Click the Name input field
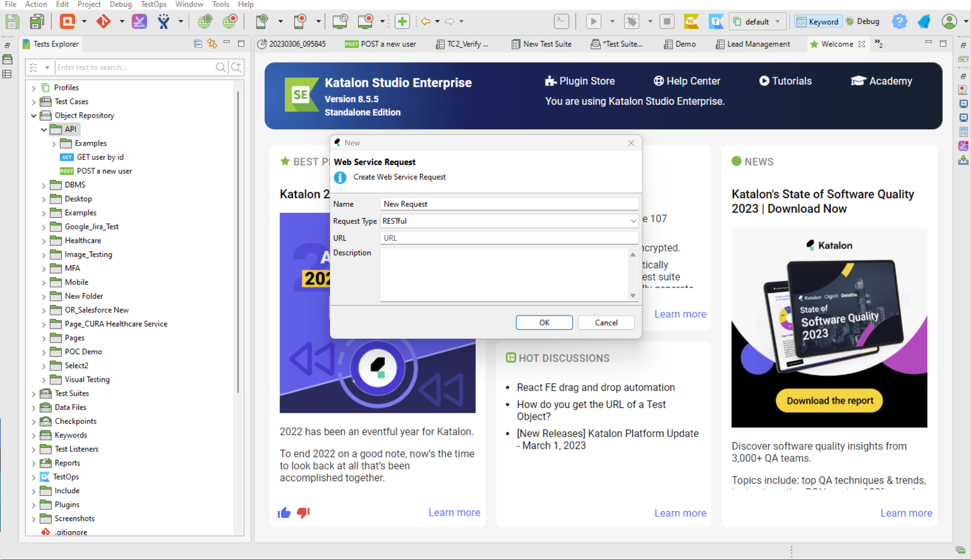Image resolution: width=971 pixels, height=560 pixels. [x=510, y=204]
